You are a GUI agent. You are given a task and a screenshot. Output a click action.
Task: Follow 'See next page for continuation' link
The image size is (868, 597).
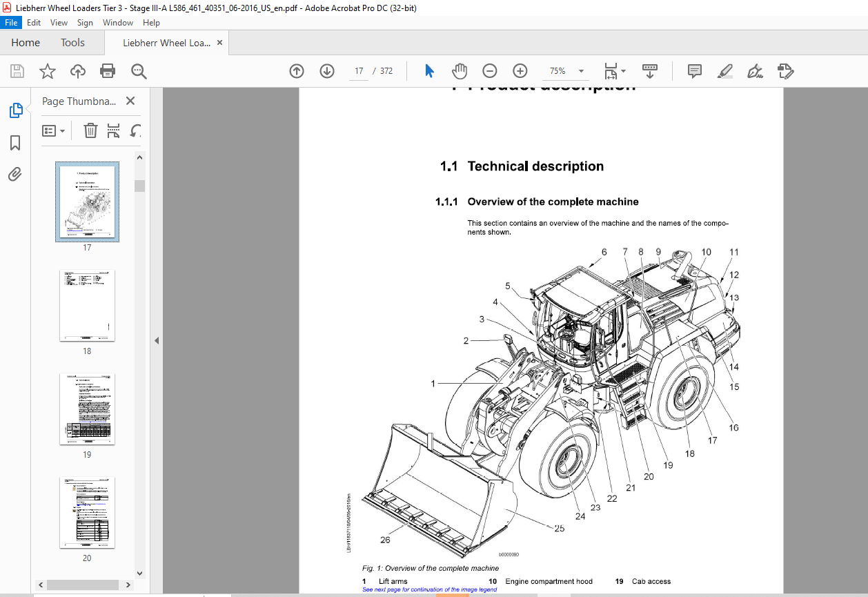click(429, 590)
